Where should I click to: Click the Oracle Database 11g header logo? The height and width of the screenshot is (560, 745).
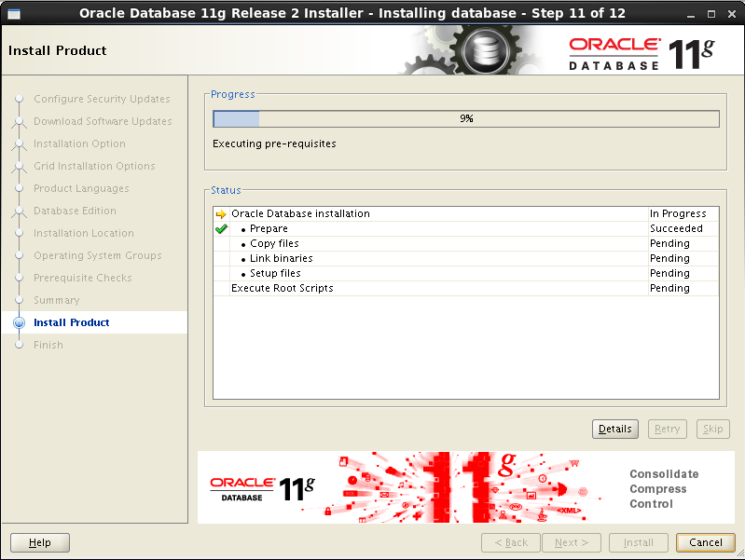click(x=642, y=53)
